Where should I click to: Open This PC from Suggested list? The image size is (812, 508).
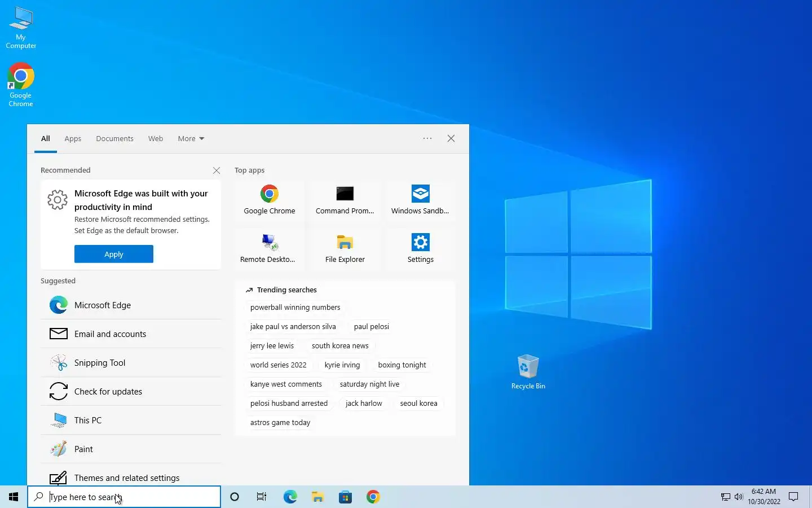click(x=131, y=420)
